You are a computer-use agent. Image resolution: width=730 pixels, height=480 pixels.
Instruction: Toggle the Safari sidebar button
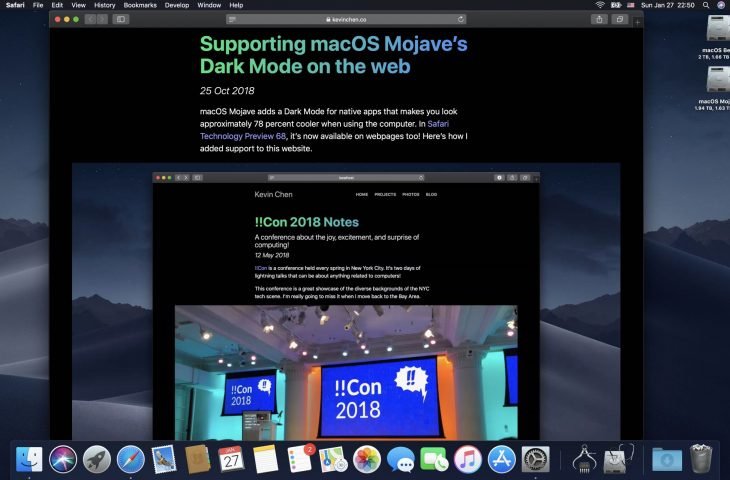point(121,19)
